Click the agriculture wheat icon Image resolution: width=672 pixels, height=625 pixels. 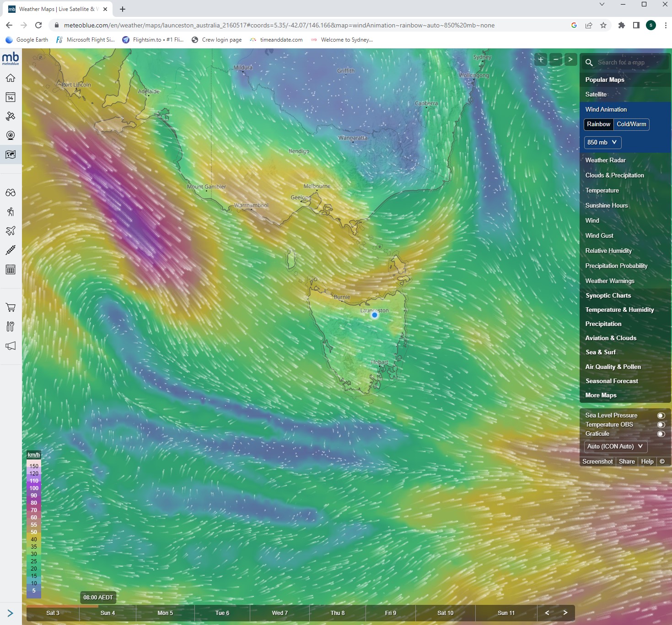click(x=11, y=250)
